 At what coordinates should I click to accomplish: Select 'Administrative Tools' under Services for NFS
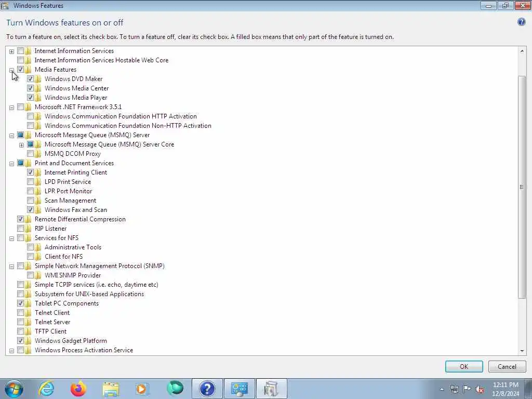73,247
